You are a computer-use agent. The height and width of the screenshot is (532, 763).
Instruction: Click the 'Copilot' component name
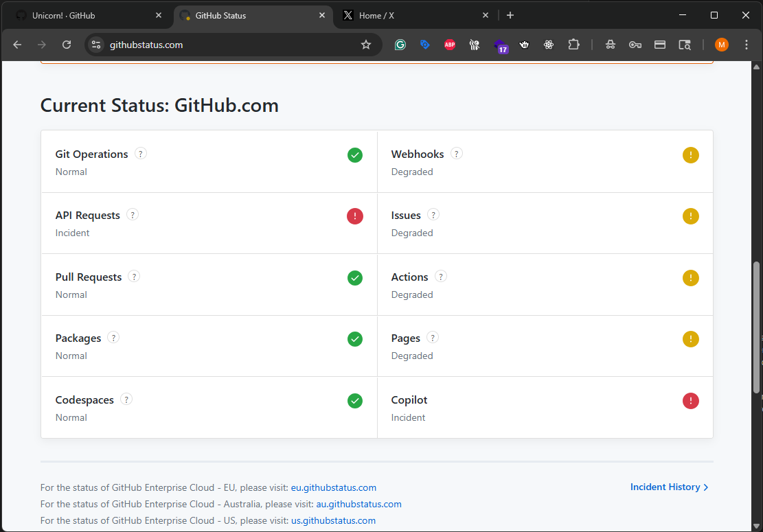pyautogui.click(x=409, y=400)
